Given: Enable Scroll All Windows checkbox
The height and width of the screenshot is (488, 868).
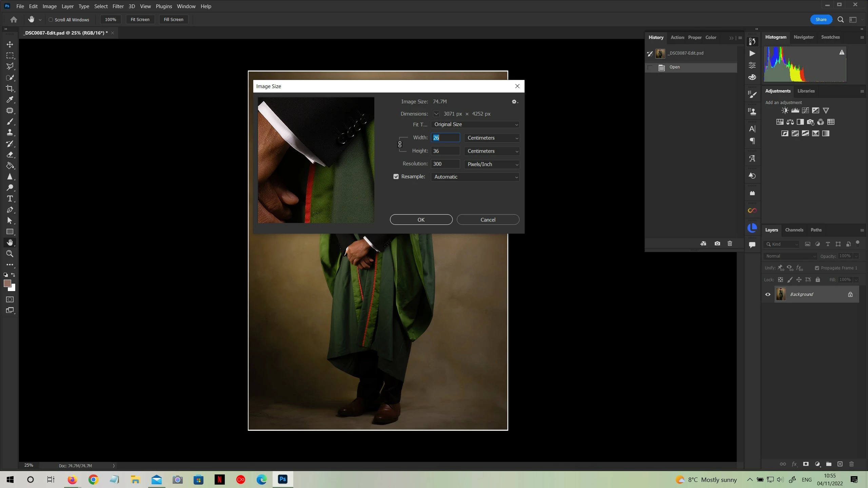Looking at the screenshot, I should [x=51, y=20].
